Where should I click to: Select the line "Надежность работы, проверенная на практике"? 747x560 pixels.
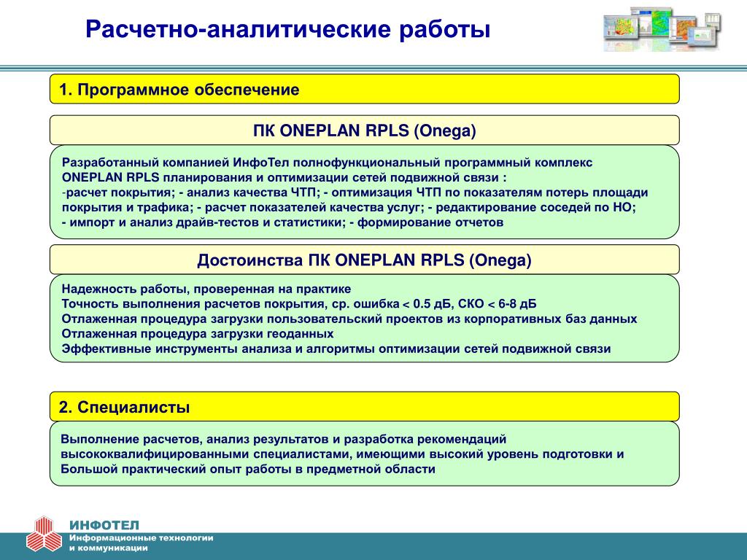(x=206, y=289)
